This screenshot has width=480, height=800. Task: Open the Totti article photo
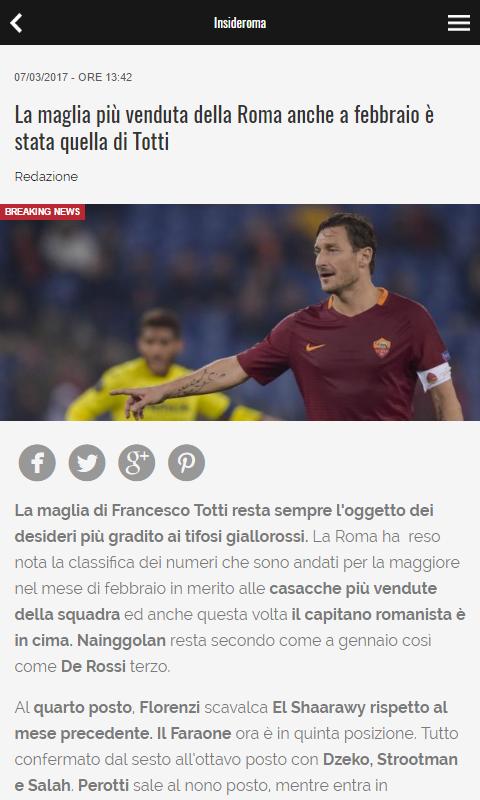coord(240,312)
